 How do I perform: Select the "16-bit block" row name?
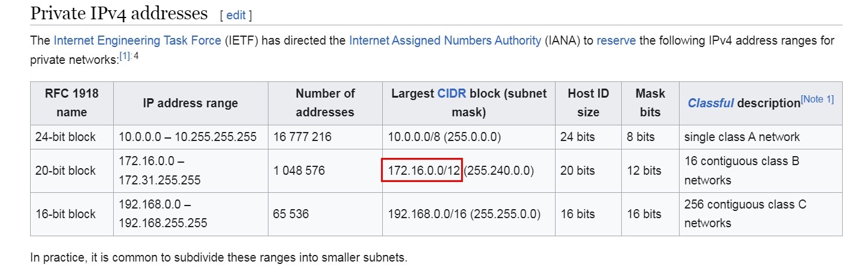click(x=66, y=214)
